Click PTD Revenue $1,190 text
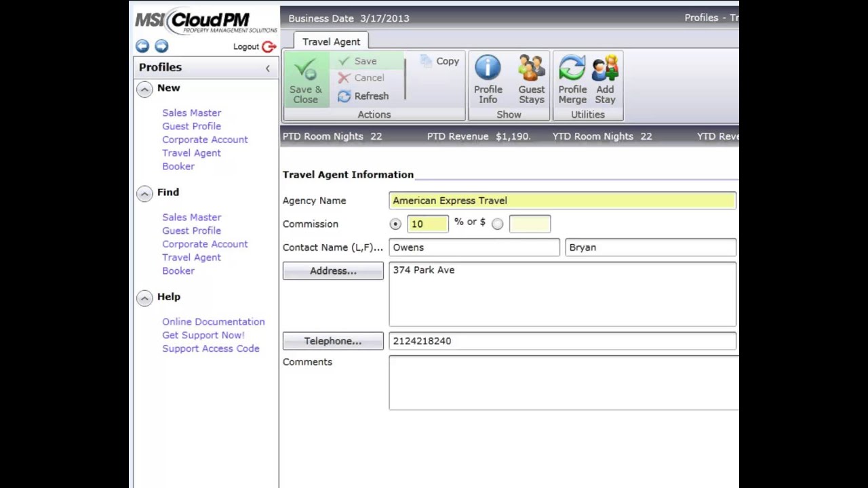Viewport: 868px width, 488px height. click(479, 136)
